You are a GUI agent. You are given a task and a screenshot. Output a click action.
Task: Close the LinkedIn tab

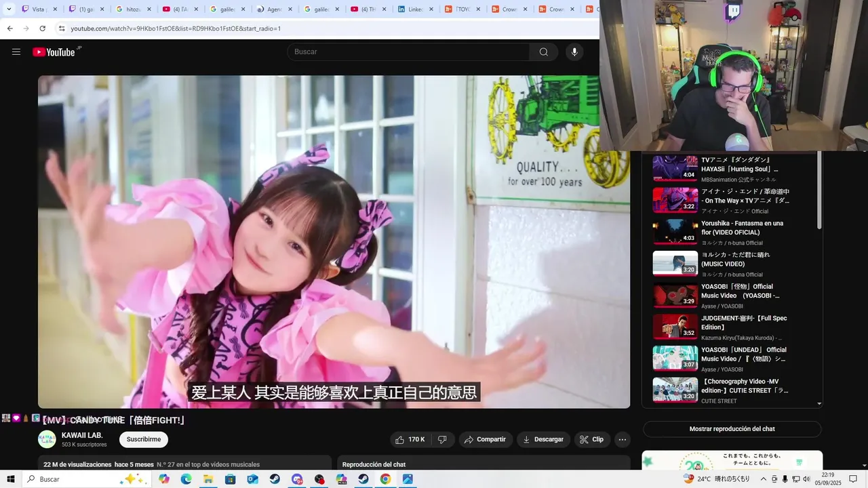(x=431, y=9)
